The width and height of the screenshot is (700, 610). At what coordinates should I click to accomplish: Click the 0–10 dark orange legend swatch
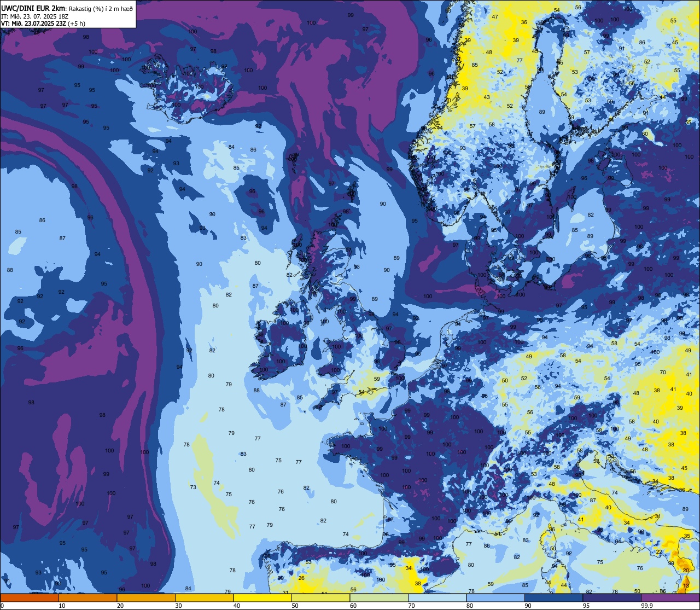tap(30, 597)
